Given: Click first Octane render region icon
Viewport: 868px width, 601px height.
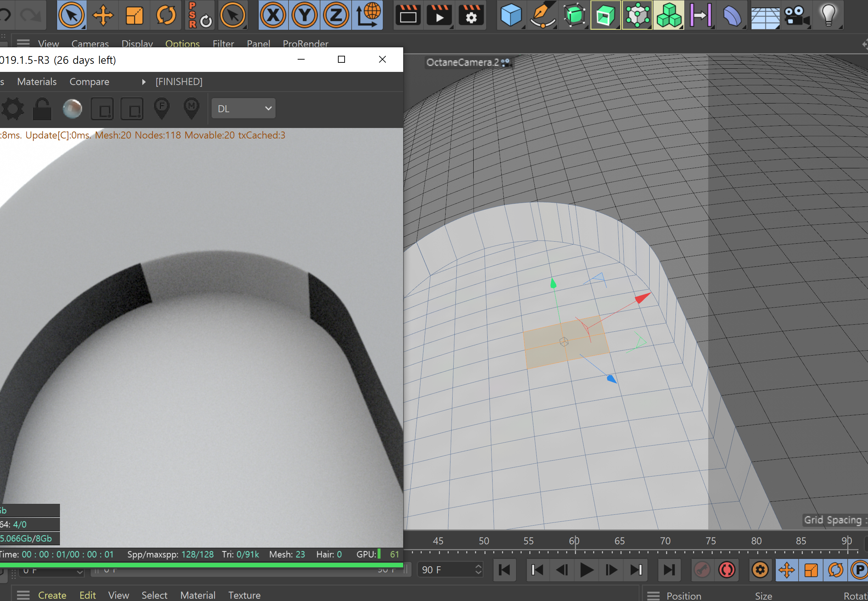Looking at the screenshot, I should (102, 109).
